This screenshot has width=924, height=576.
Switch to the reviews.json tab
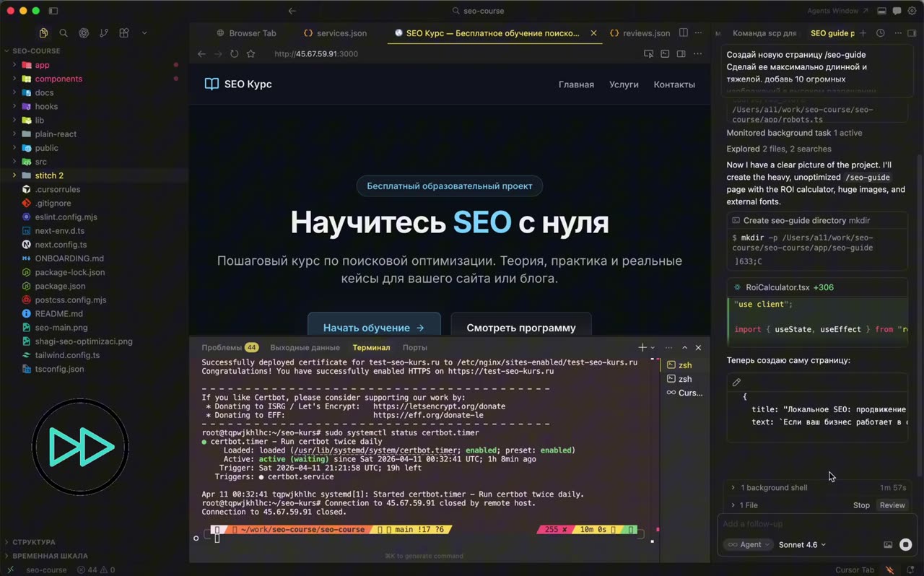[x=640, y=33]
